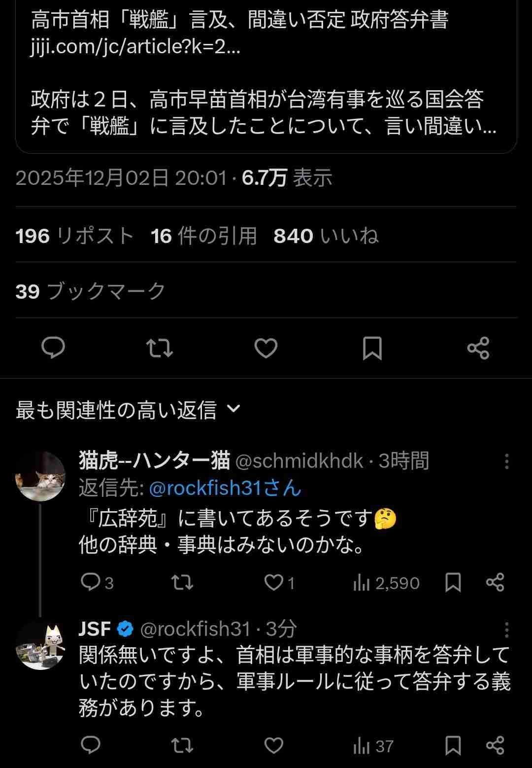This screenshot has width=532, height=768.
Task: Bookmark the JSF reply
Action: coord(453,746)
